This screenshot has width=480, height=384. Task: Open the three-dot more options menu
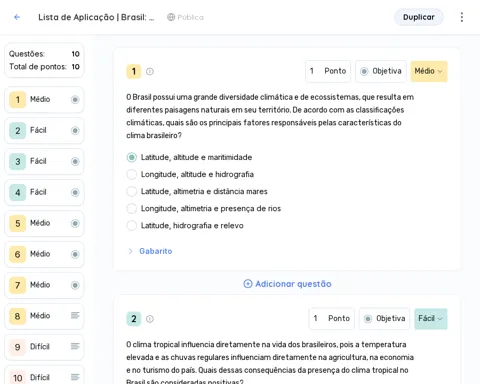click(x=462, y=17)
